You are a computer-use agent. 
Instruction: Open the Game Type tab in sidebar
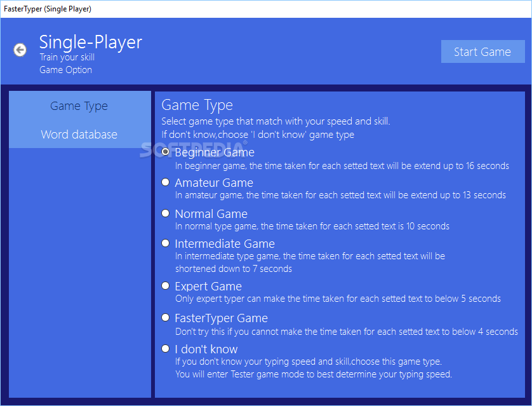coord(79,106)
